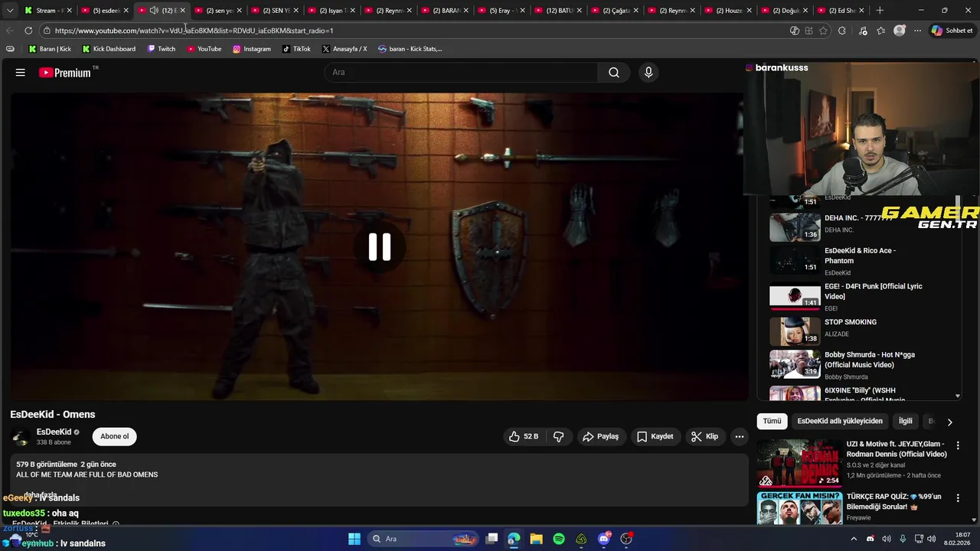Open more actions three-dot menu under video
980x551 pixels.
(740, 436)
